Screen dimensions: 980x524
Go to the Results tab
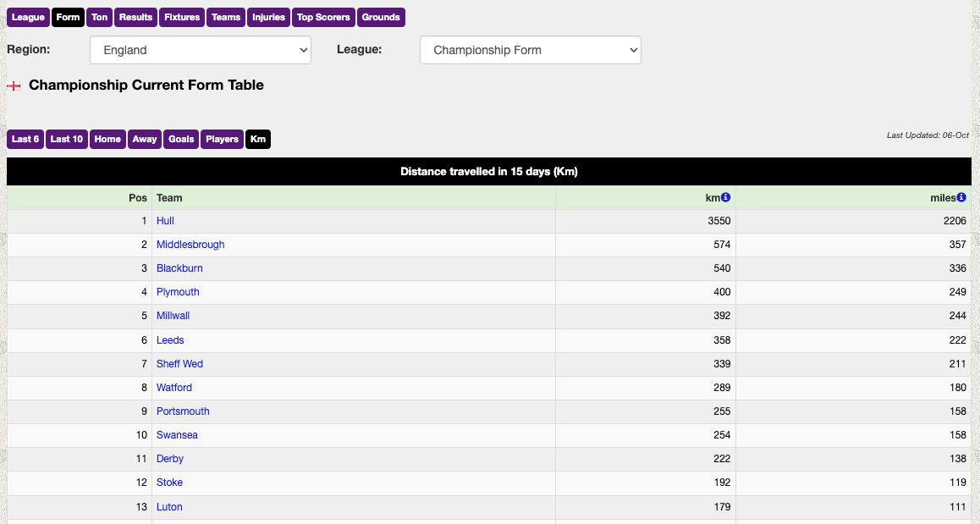[x=135, y=18]
